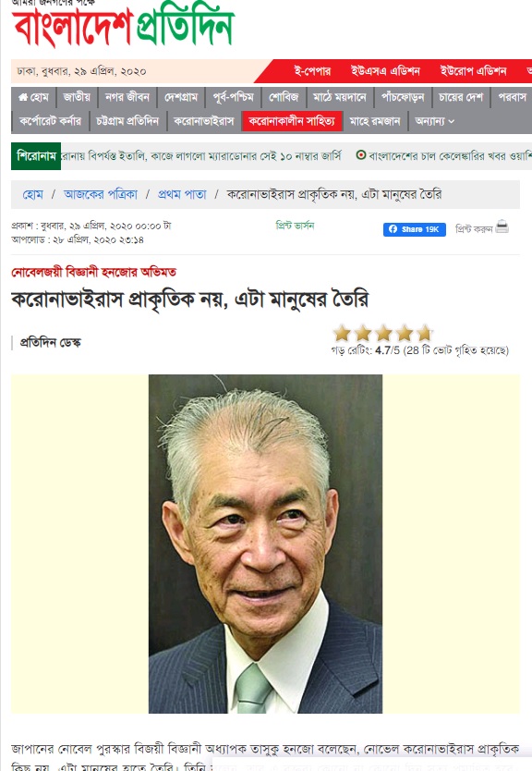The image size is (532, 771).
Task: Click the শিরোনাম green label
Action: point(36,156)
